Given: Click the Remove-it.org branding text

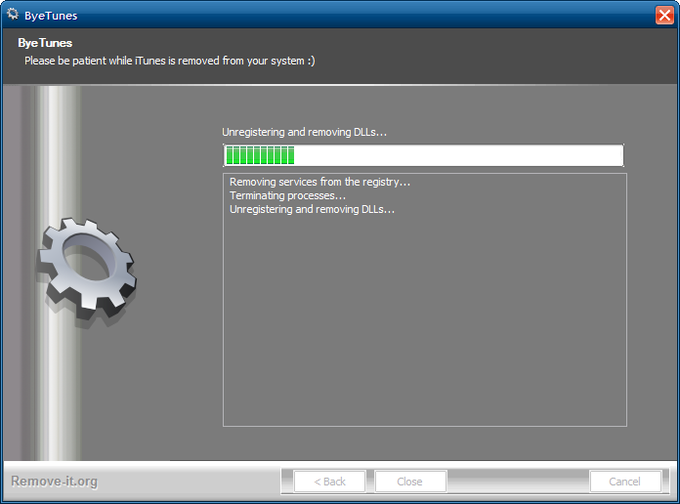Looking at the screenshot, I should point(54,481).
